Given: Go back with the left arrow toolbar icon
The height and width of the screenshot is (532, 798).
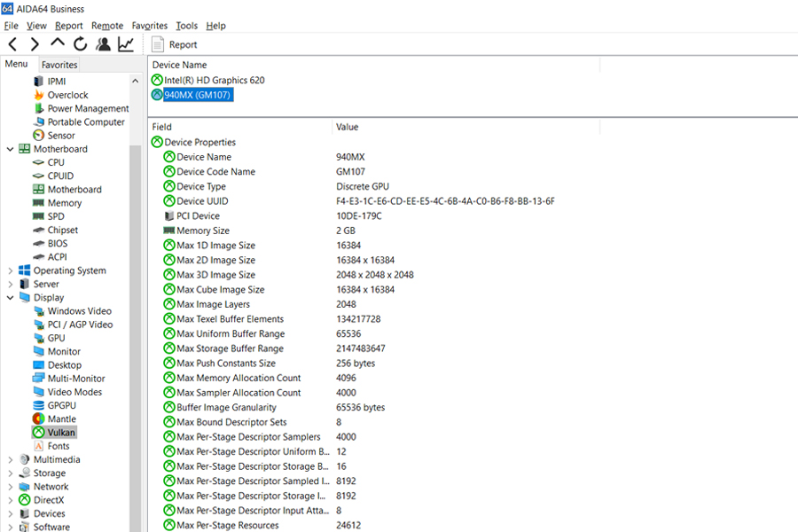Looking at the screenshot, I should click(x=13, y=45).
